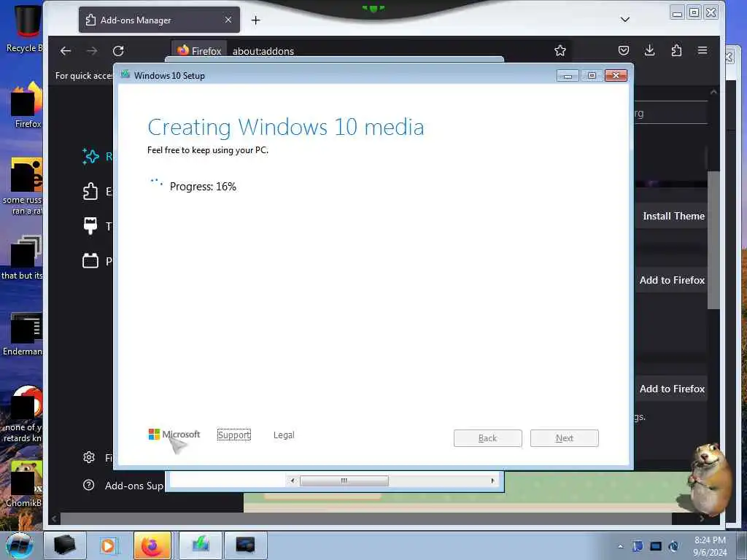The width and height of the screenshot is (747, 560).
Task: Close the Windows 10 Setup window
Action: click(616, 76)
